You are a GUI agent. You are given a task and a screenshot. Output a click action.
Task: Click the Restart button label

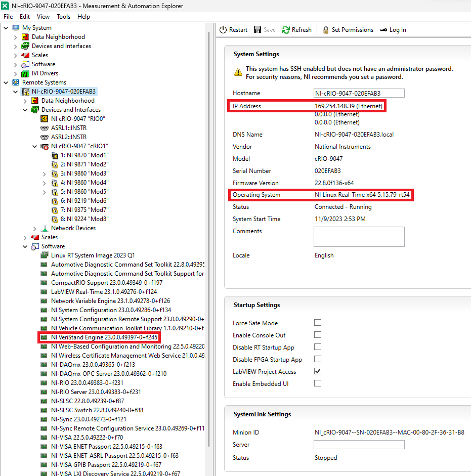point(238,30)
